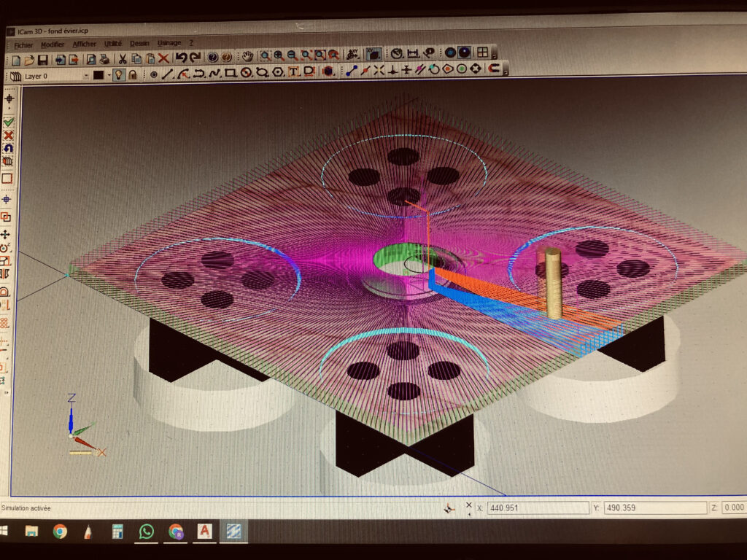Click the Undo arrow icon
The image size is (747, 560).
181,58
